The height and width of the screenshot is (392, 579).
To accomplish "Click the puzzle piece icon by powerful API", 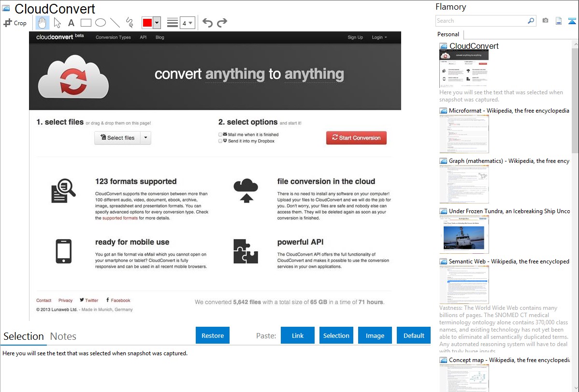I will (246, 251).
